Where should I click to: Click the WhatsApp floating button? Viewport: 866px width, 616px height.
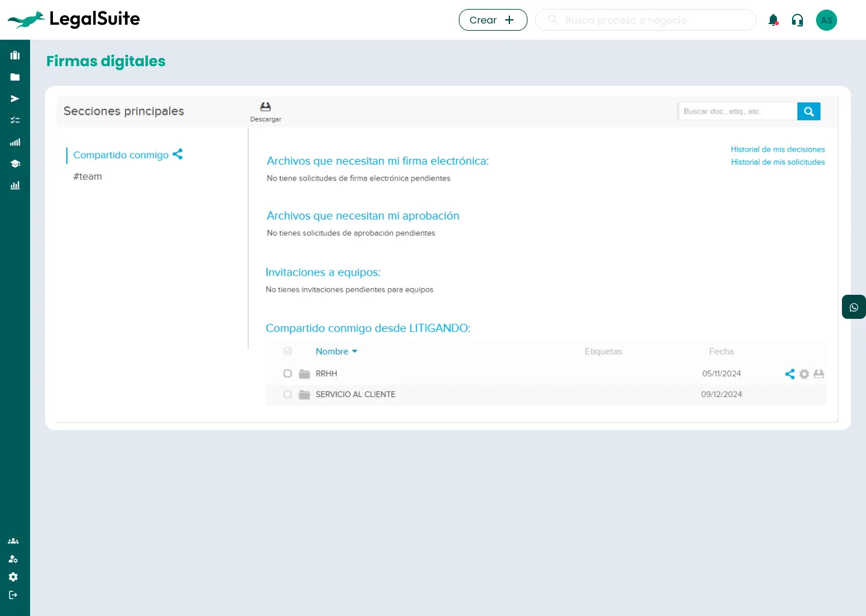(853, 307)
